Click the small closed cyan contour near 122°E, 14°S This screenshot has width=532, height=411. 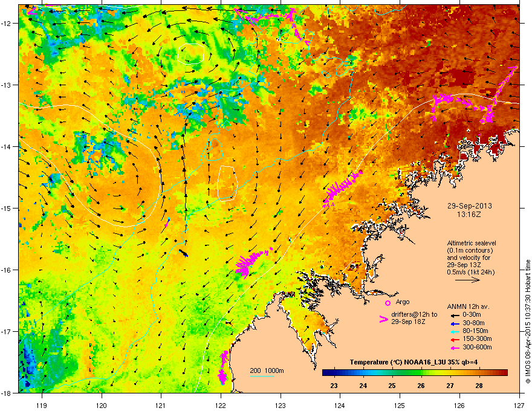215,149
